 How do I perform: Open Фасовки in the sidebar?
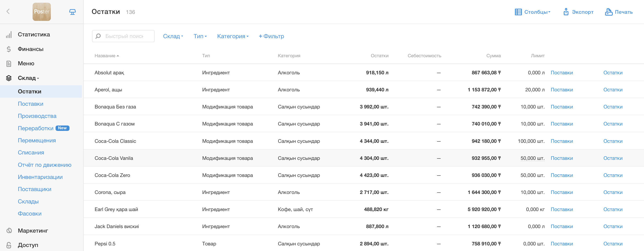pos(29,214)
